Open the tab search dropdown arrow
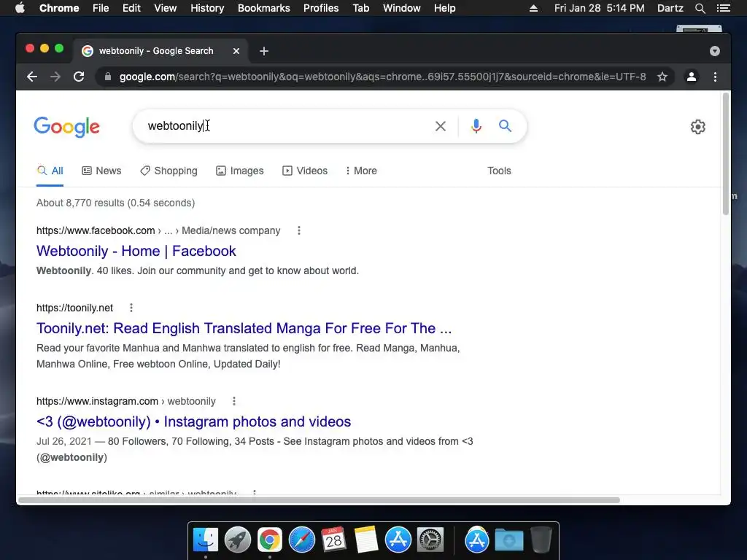Screen dimensions: 747x560 715,51
